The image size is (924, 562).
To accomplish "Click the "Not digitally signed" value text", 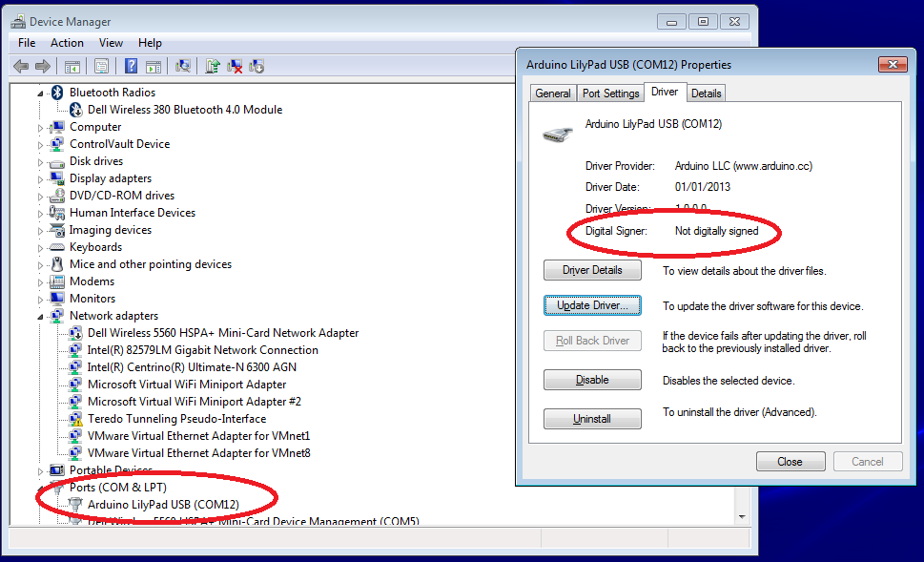I will [716, 231].
